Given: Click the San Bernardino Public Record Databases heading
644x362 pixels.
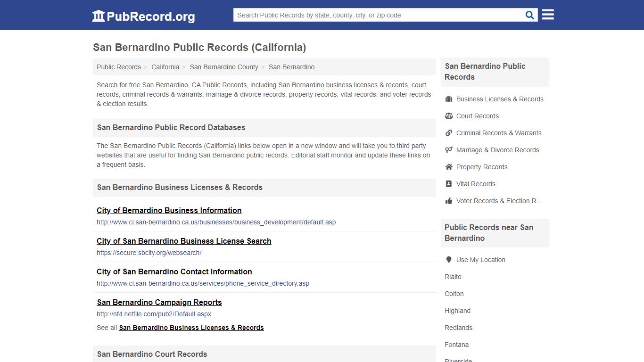Looking at the screenshot, I should (x=171, y=127).
